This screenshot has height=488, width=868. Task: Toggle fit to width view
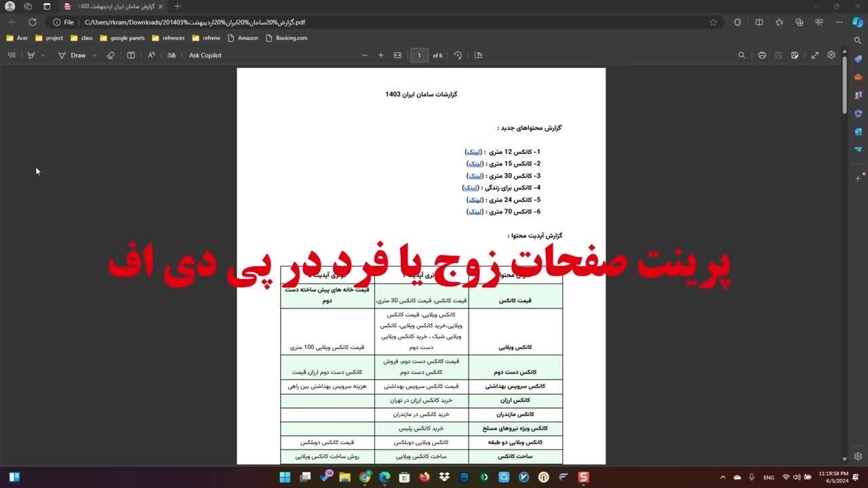tap(397, 56)
